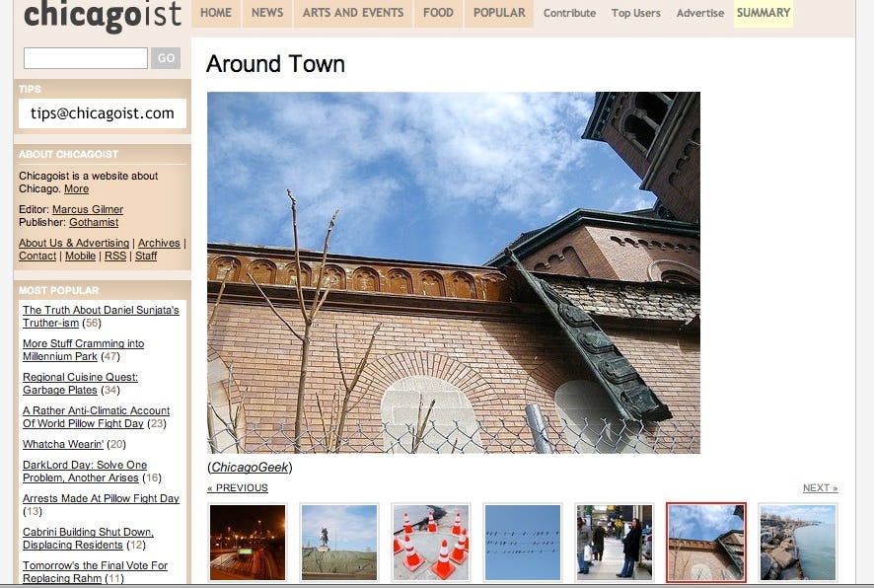Select the birds on wires thumbnail
The image size is (874, 588).
[522, 543]
